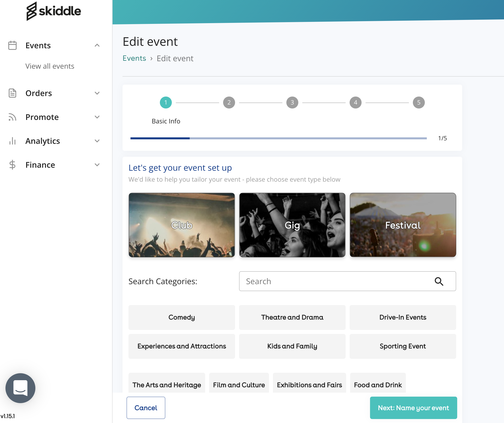The image size is (504, 423).
Task: Select the Festival event type card
Action: [403, 225]
